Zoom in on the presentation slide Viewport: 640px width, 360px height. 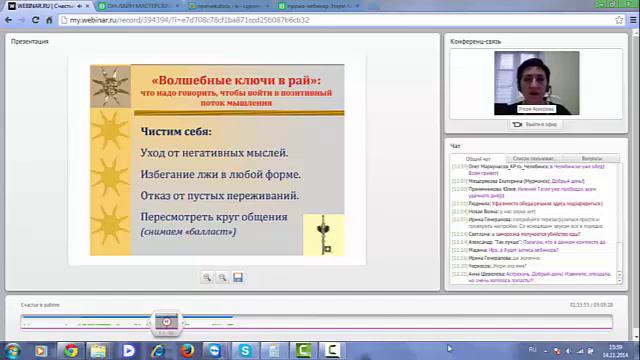pos(207,278)
